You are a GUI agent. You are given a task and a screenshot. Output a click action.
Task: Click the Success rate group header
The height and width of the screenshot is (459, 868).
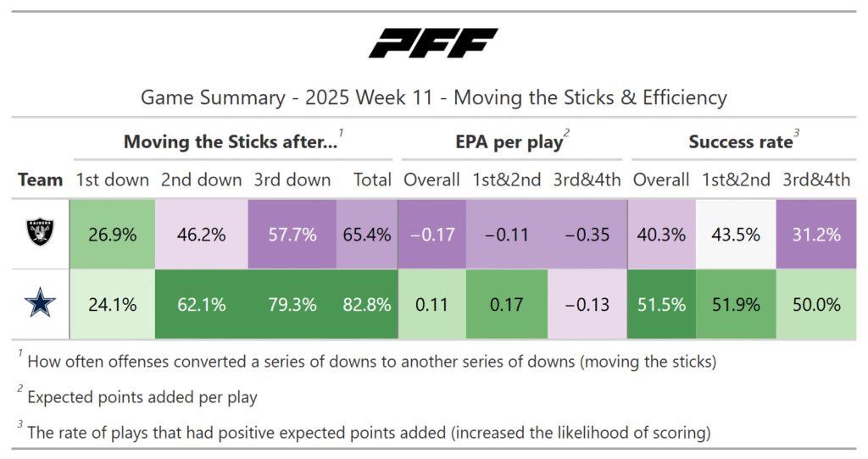click(x=739, y=141)
